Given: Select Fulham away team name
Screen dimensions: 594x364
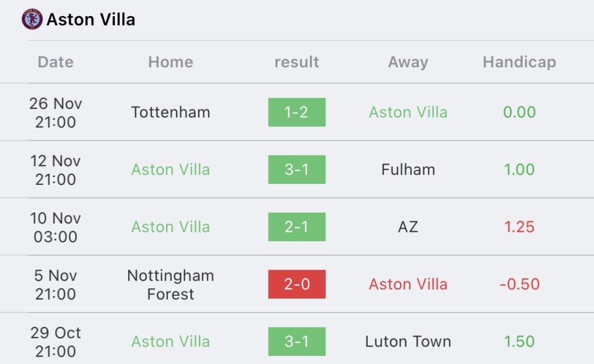Looking at the screenshot, I should pos(408,169).
